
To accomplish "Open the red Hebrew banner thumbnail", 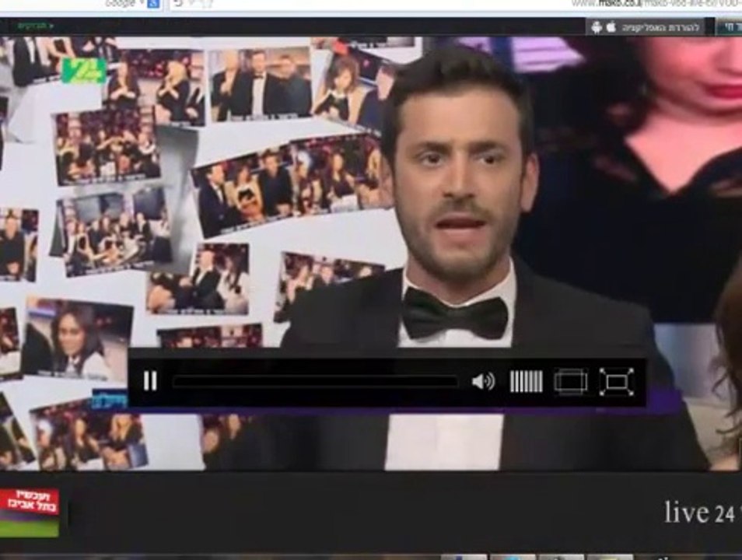I will pos(30,513).
